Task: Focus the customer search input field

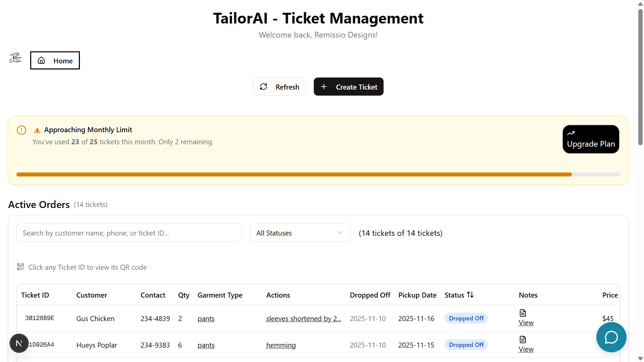Action: 129,233
